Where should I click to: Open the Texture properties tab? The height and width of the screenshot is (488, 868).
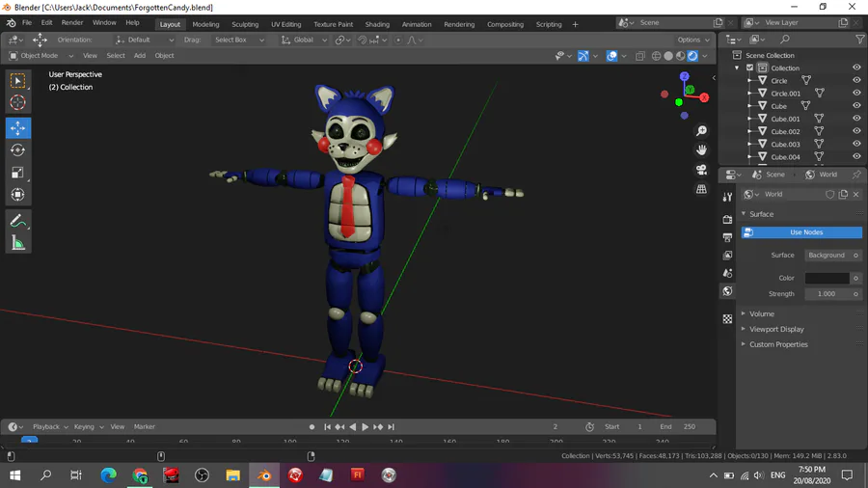[727, 318]
